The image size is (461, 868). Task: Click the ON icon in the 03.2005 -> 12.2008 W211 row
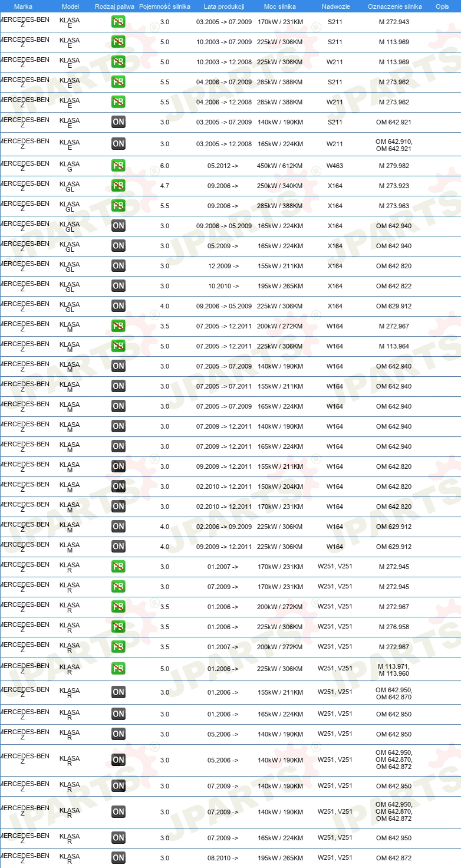coord(118,144)
